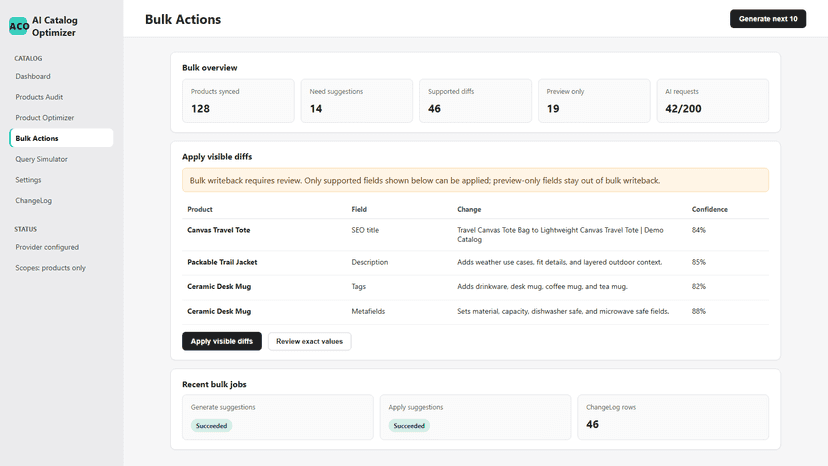
Task: Click the Tags field cell
Action: (x=359, y=286)
